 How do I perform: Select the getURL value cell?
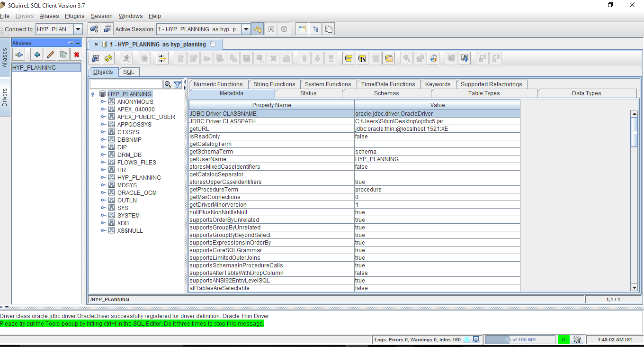coord(437,129)
